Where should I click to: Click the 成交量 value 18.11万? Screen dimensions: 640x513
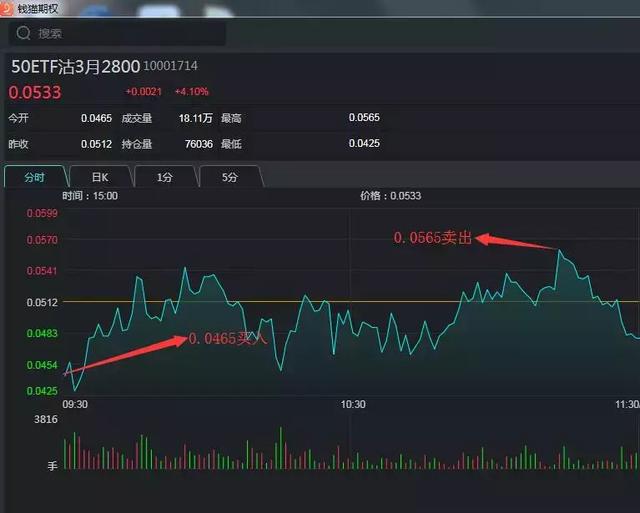point(196,118)
